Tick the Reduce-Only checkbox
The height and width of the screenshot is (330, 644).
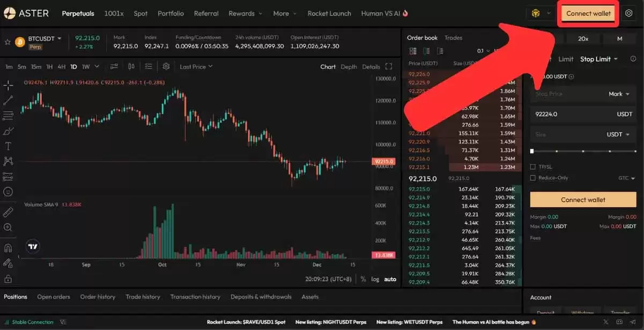533,178
